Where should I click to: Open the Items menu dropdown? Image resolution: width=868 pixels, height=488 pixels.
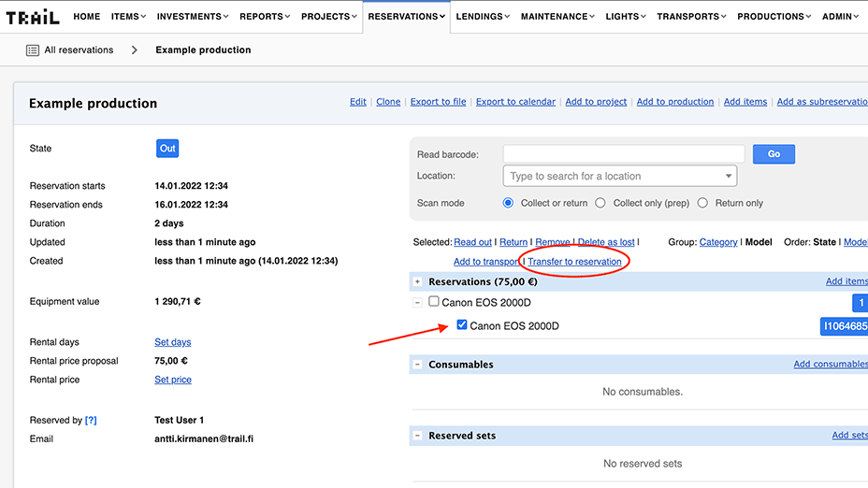click(128, 17)
